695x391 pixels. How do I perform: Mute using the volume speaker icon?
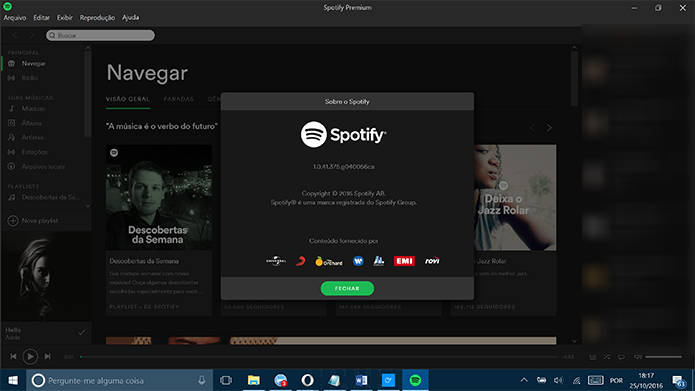tap(638, 357)
